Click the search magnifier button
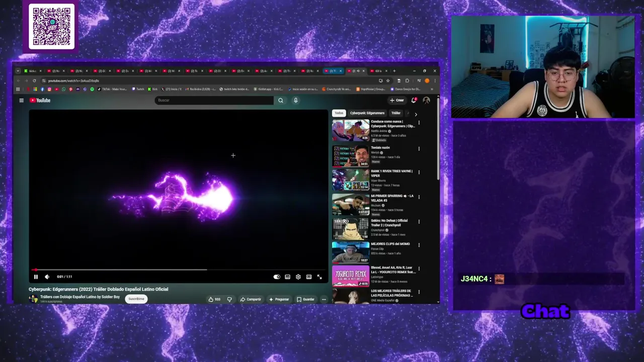The width and height of the screenshot is (644, 362). tap(281, 101)
